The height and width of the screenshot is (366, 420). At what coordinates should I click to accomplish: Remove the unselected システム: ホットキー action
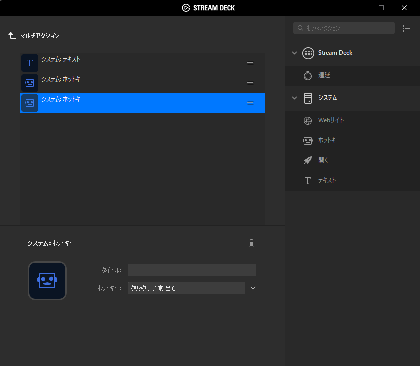(250, 83)
